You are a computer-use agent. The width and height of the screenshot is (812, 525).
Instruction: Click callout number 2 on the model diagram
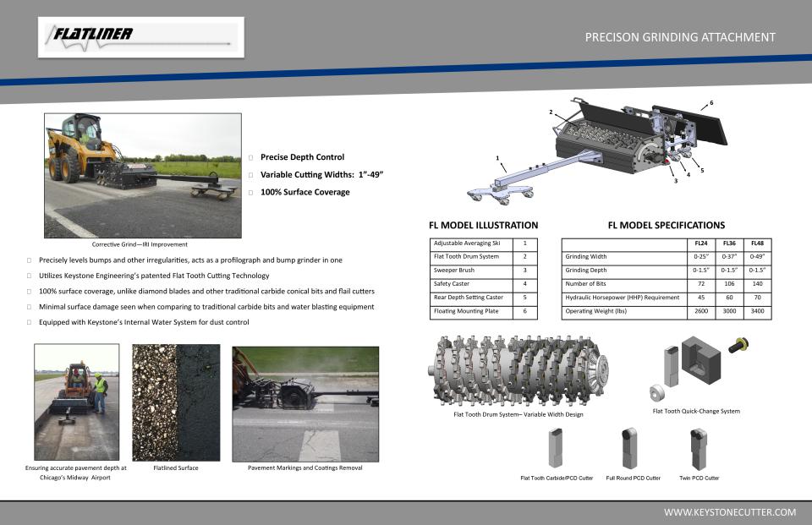point(551,112)
